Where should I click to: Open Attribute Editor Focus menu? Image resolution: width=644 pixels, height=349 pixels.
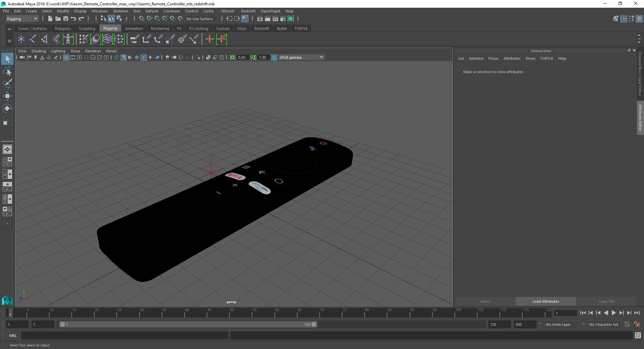(493, 58)
